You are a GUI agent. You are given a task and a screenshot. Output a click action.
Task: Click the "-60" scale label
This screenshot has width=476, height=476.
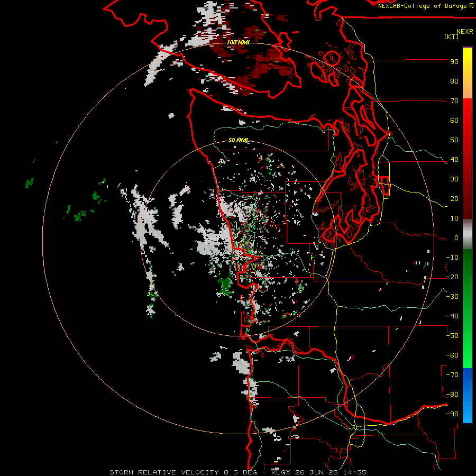tap(452, 355)
